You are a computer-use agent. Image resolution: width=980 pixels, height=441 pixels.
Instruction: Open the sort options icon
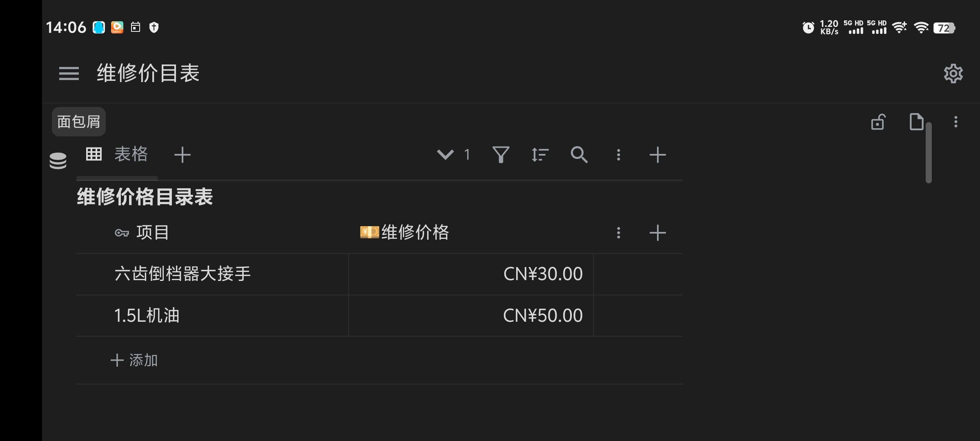(x=540, y=155)
